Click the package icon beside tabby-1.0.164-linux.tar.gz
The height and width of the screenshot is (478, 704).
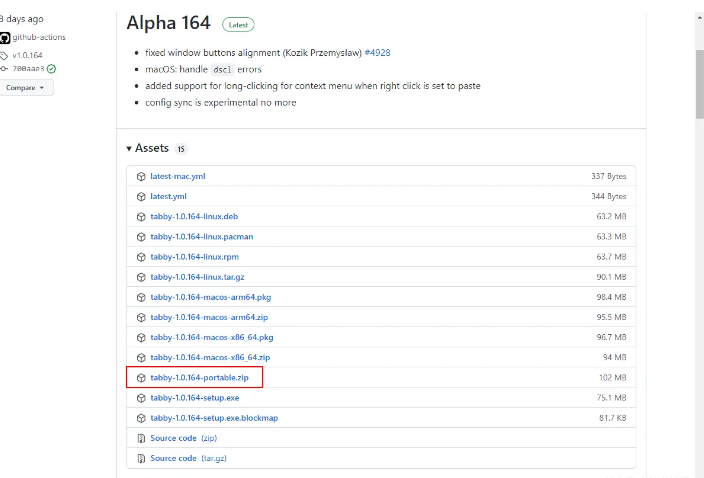[141, 277]
